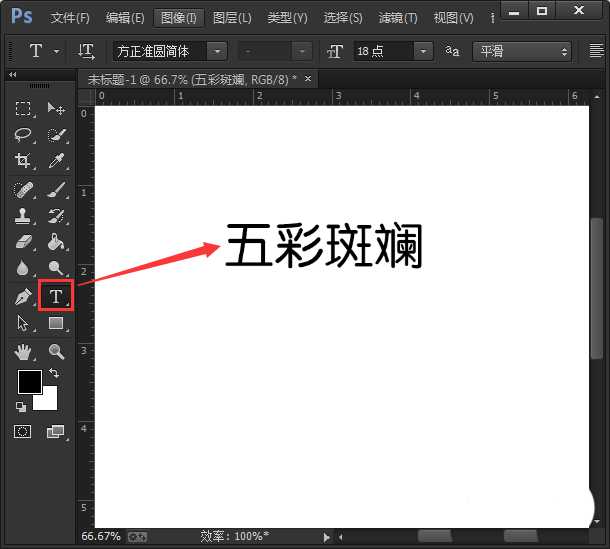Toggle text orientation in options bar
610x549 pixels.
pos(87,51)
